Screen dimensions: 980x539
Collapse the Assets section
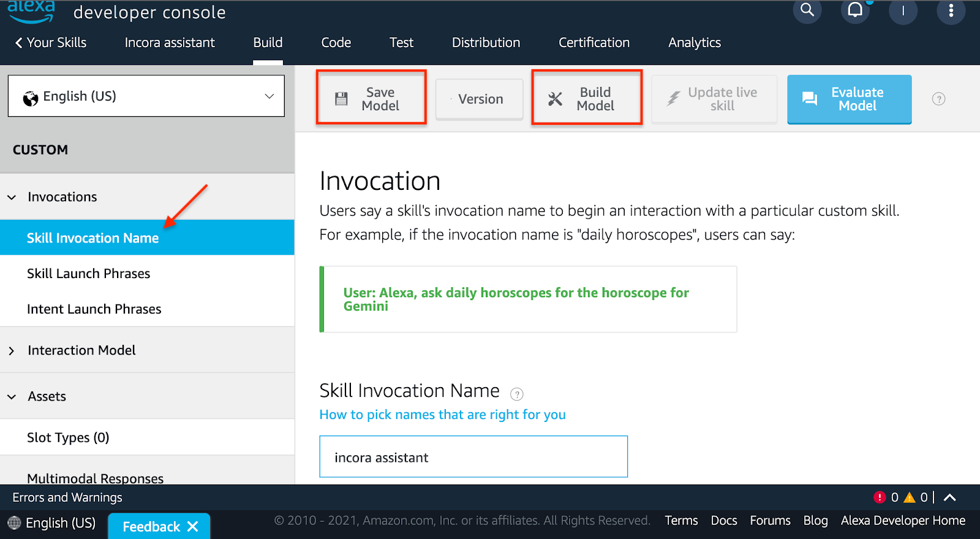point(12,397)
